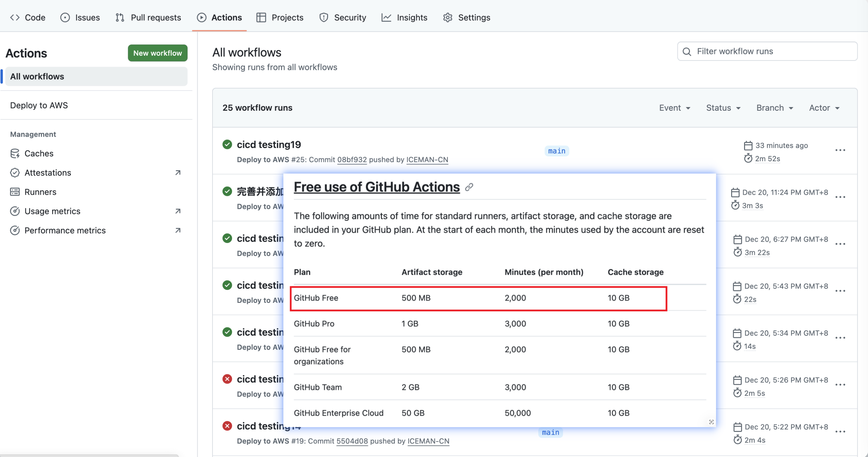Select the Attestations badge icon

tap(15, 173)
